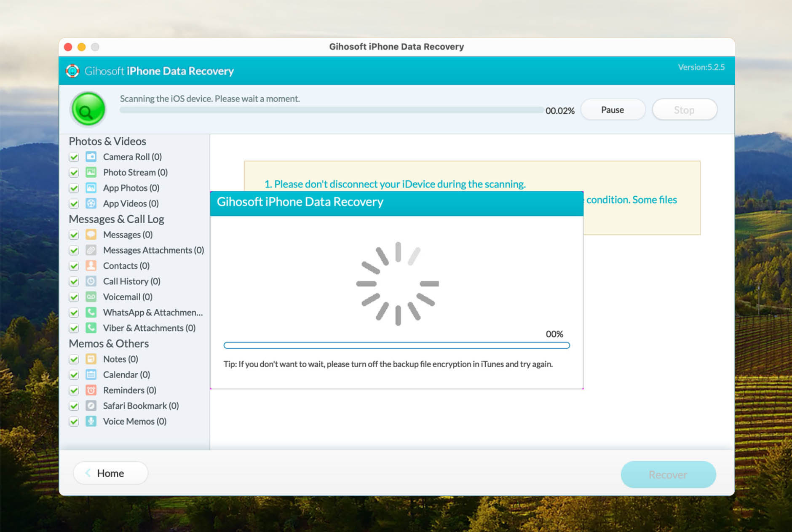Disable the Safari Bookmark checkbox
Viewport: 792px width, 532px height.
tap(74, 406)
